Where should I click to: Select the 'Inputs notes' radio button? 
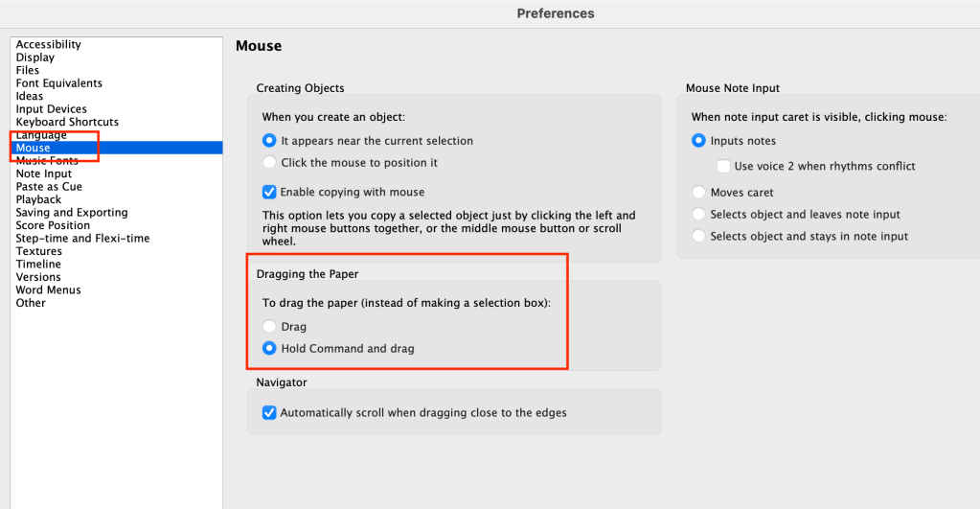(x=699, y=141)
